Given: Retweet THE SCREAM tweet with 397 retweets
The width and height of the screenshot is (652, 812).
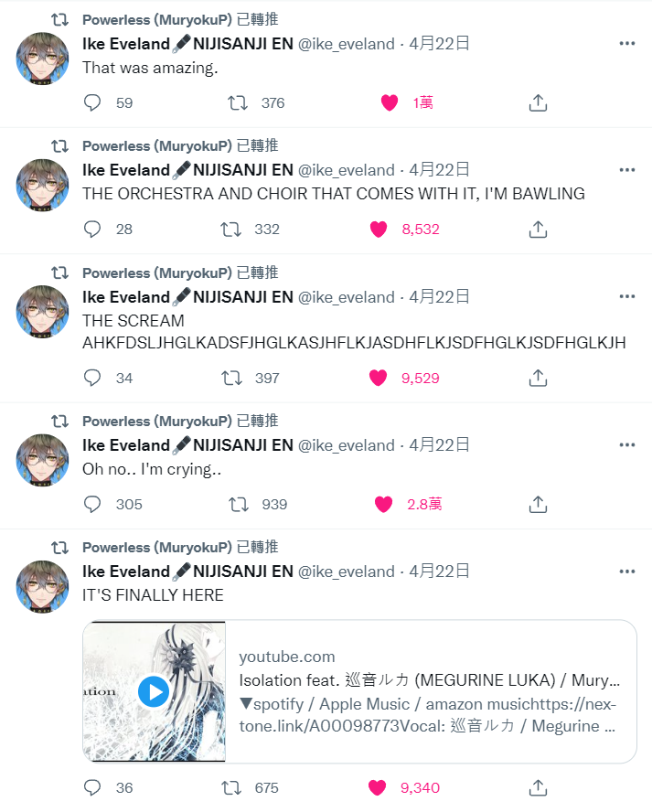Looking at the screenshot, I should [231, 378].
